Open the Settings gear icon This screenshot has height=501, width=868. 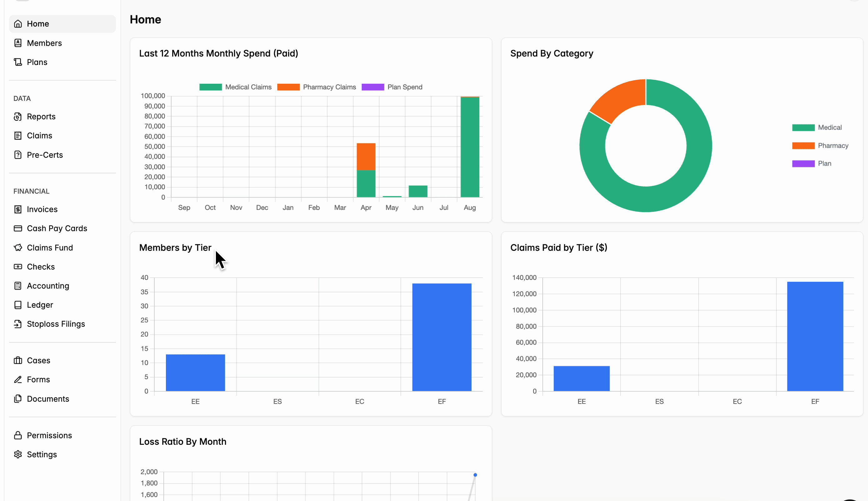[x=18, y=454]
